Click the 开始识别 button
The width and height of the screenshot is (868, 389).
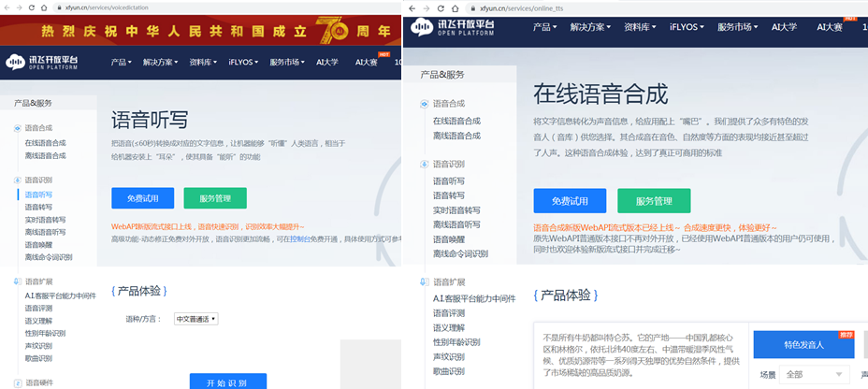click(228, 382)
